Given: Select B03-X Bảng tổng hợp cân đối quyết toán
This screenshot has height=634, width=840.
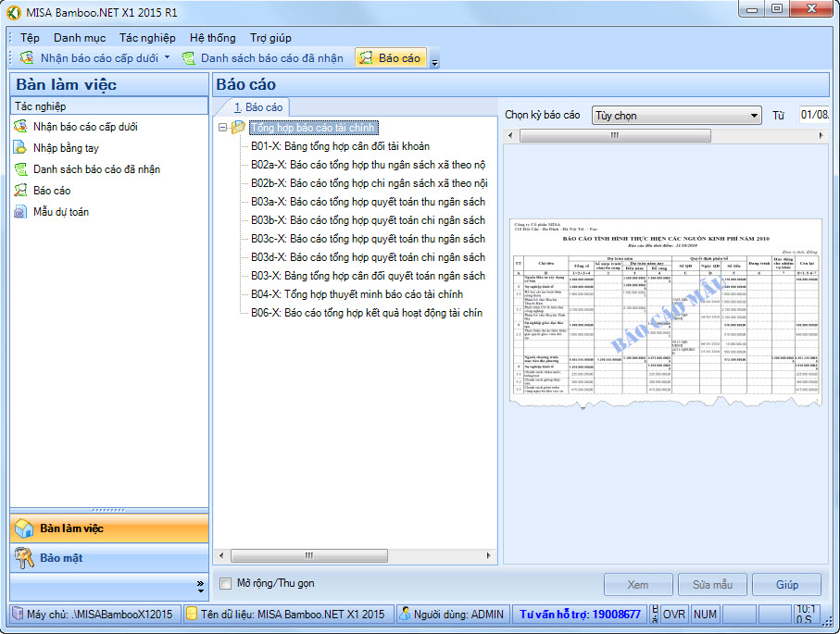Looking at the screenshot, I should [368, 276].
